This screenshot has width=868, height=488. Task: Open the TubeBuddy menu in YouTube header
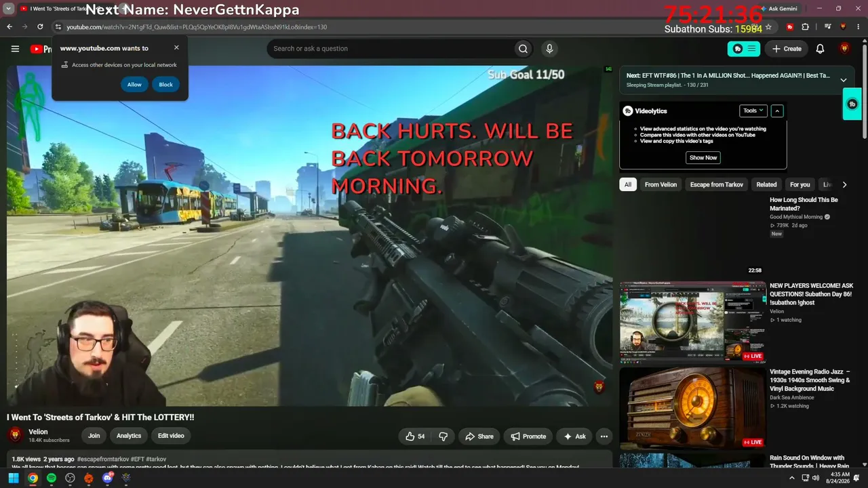(x=744, y=49)
